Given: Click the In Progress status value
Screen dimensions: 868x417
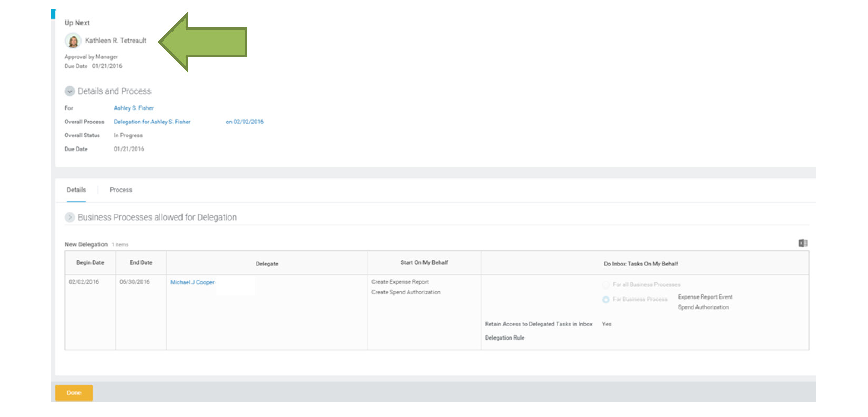Looking at the screenshot, I should click(128, 135).
